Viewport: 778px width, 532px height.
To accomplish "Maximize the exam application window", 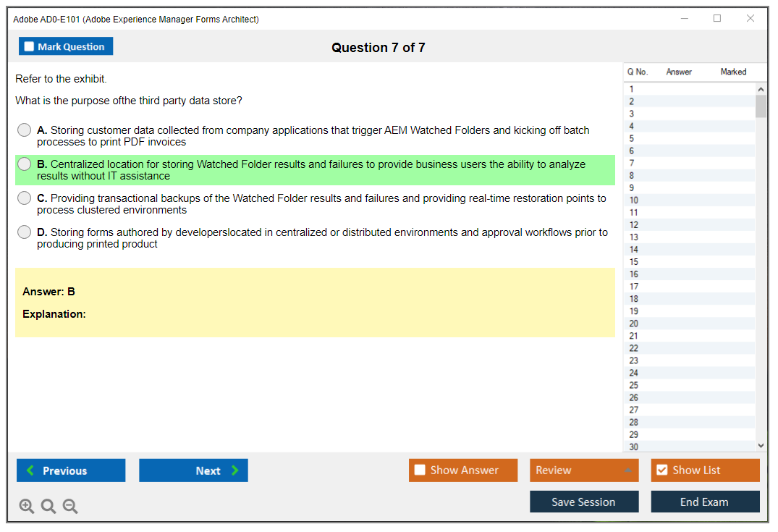I will tap(717, 19).
